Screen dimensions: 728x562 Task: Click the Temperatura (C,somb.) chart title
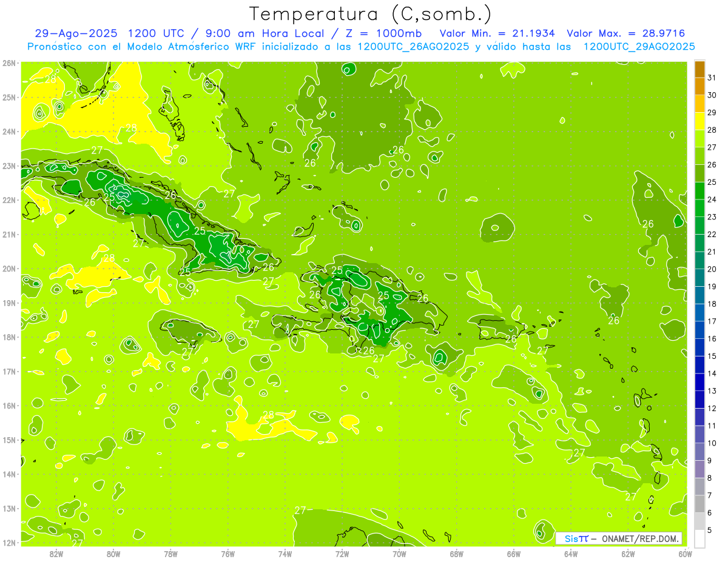(371, 14)
